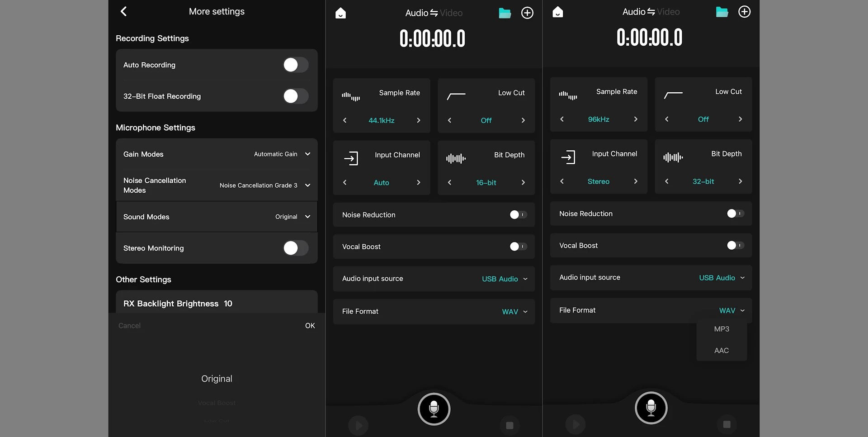Screen dimensions: 868x437
Task: Enable Auto Recording
Action: tap(295, 65)
